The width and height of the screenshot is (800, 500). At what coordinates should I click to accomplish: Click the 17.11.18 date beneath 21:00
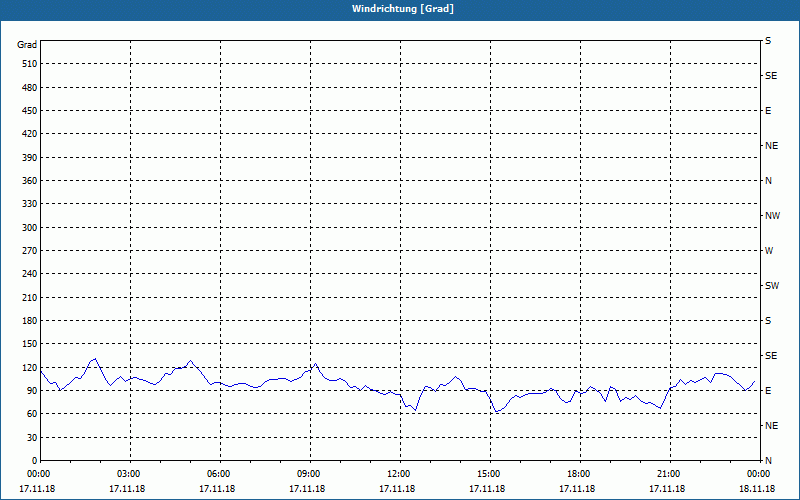667,488
